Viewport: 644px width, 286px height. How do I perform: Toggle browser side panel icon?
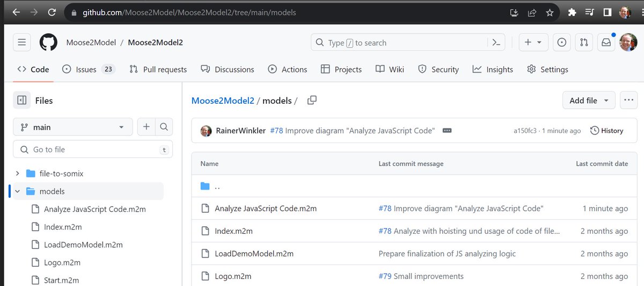click(608, 12)
